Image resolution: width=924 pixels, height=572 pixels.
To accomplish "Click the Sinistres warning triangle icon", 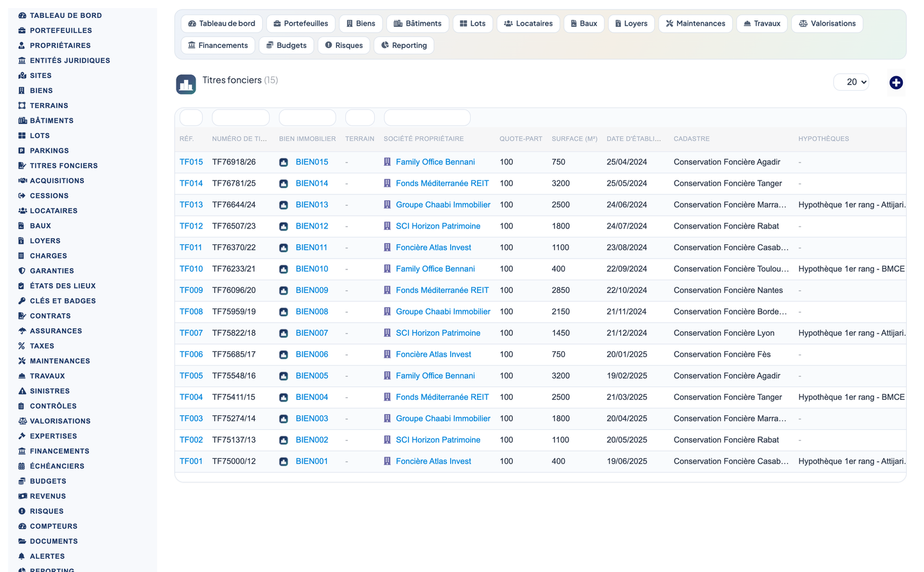I will (x=22, y=391).
